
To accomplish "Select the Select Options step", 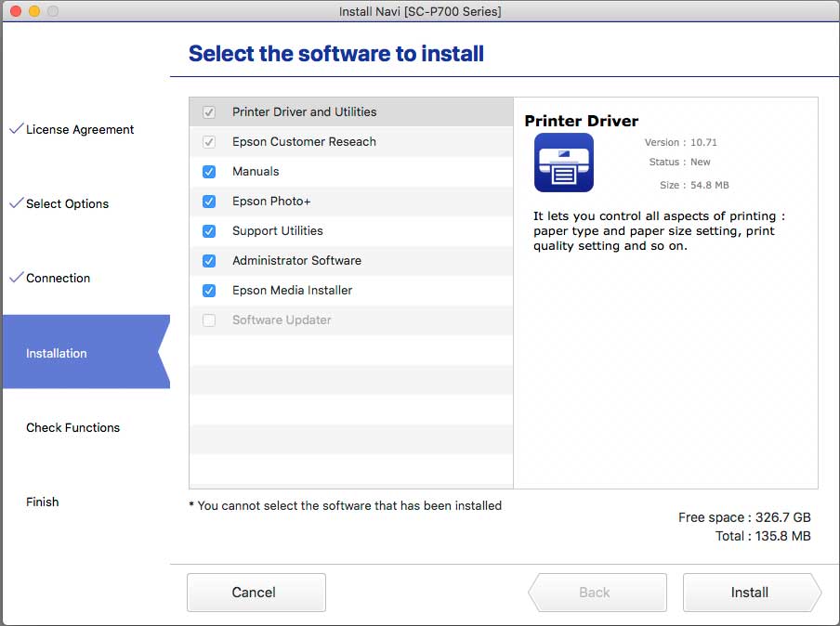I will 67,204.
